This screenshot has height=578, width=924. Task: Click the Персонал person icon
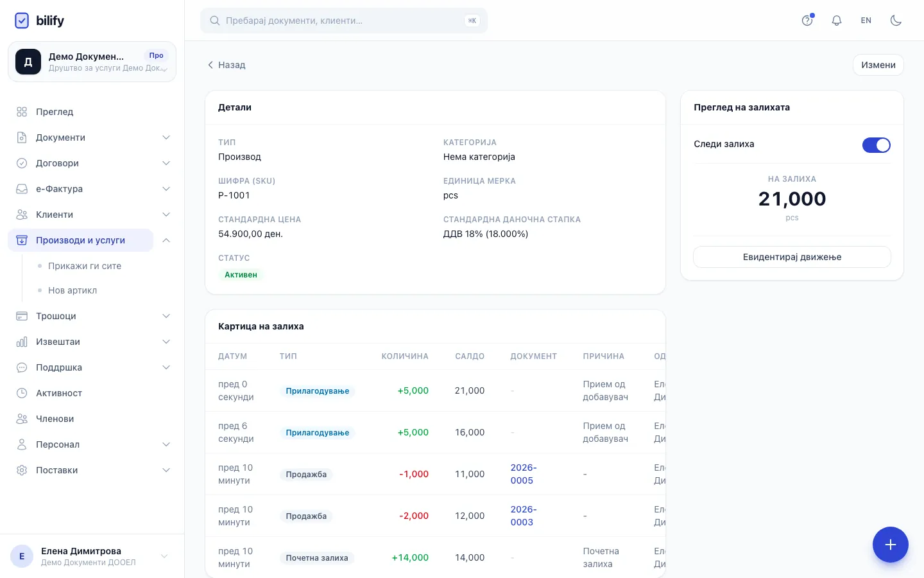(x=22, y=444)
